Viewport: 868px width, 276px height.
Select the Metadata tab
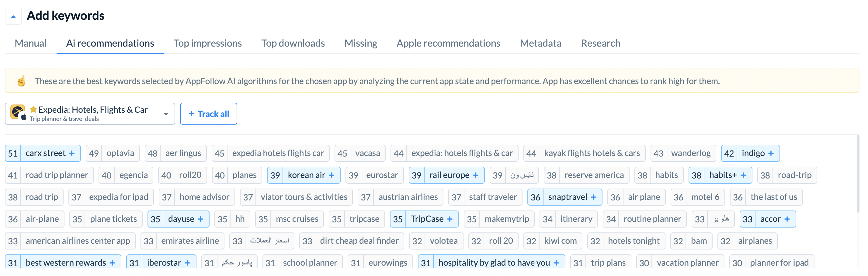click(x=540, y=43)
